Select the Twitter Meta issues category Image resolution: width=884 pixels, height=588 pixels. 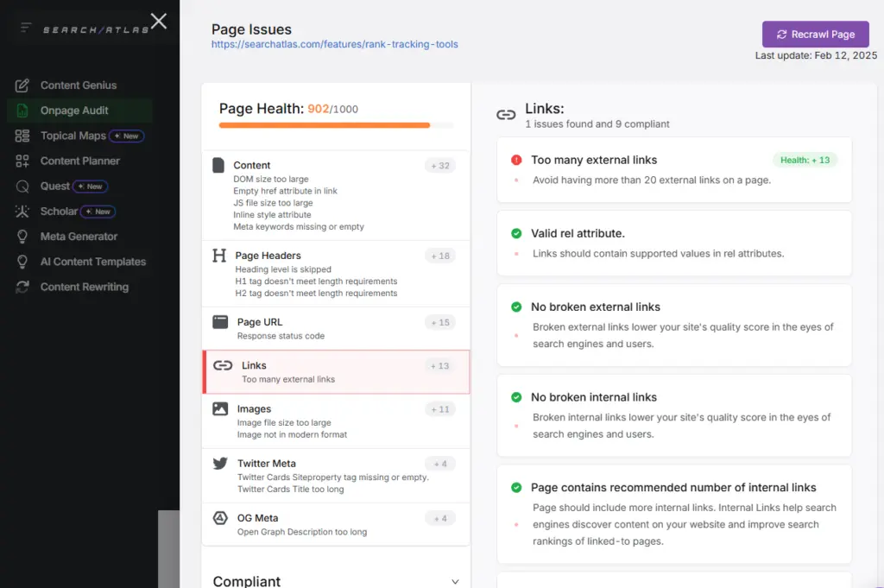(336, 476)
